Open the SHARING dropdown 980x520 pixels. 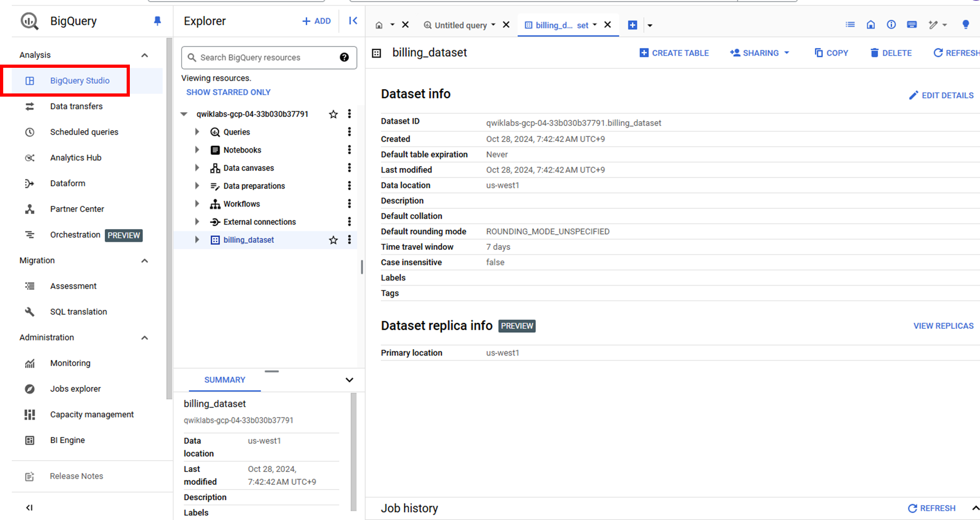point(759,53)
